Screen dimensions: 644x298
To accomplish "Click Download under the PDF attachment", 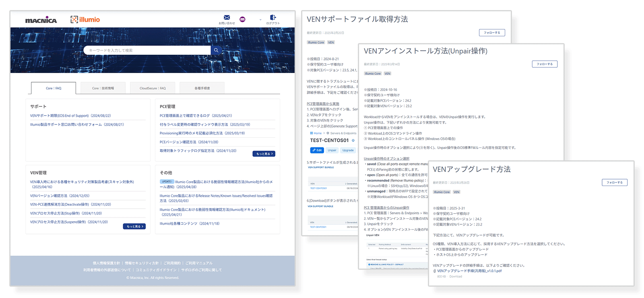I will coord(456,277).
